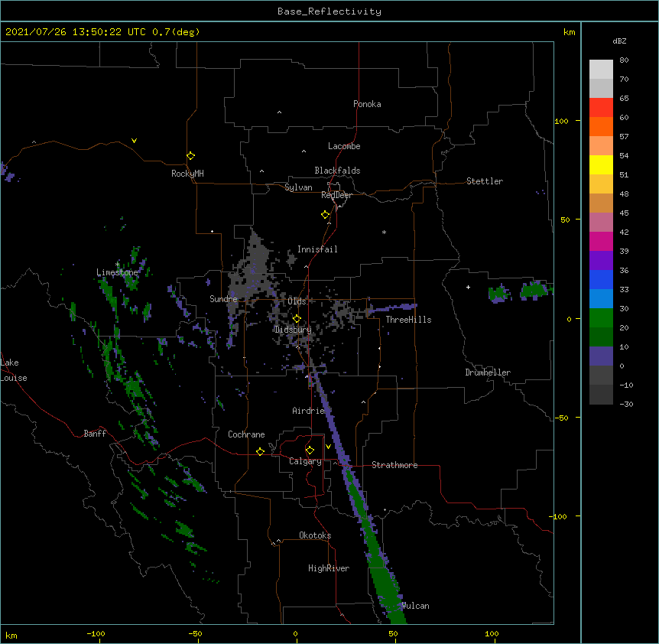Viewport: 659px width, 644px height.
Task: Click the RockyMH label
Action: [187, 174]
